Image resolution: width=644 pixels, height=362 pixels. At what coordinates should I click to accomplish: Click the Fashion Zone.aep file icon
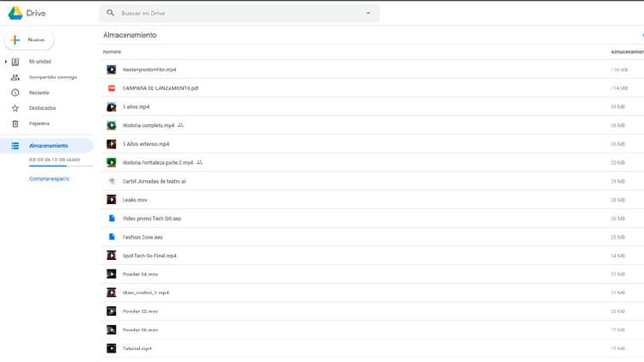(x=112, y=237)
